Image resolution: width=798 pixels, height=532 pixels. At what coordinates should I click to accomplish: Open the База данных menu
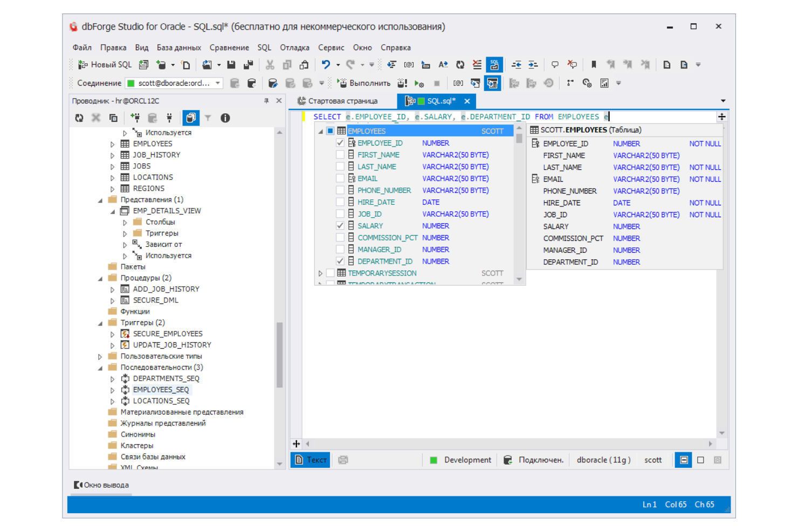(179, 47)
